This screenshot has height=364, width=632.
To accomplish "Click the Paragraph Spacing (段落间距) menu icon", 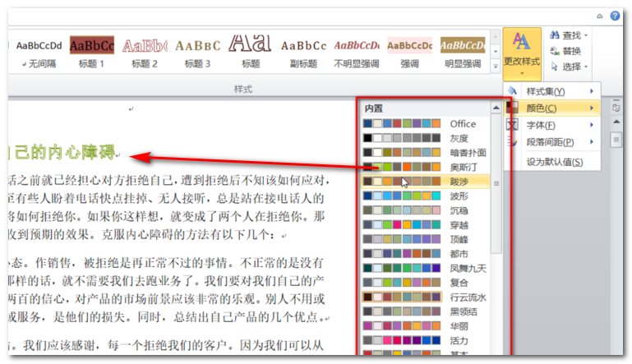I will point(512,142).
